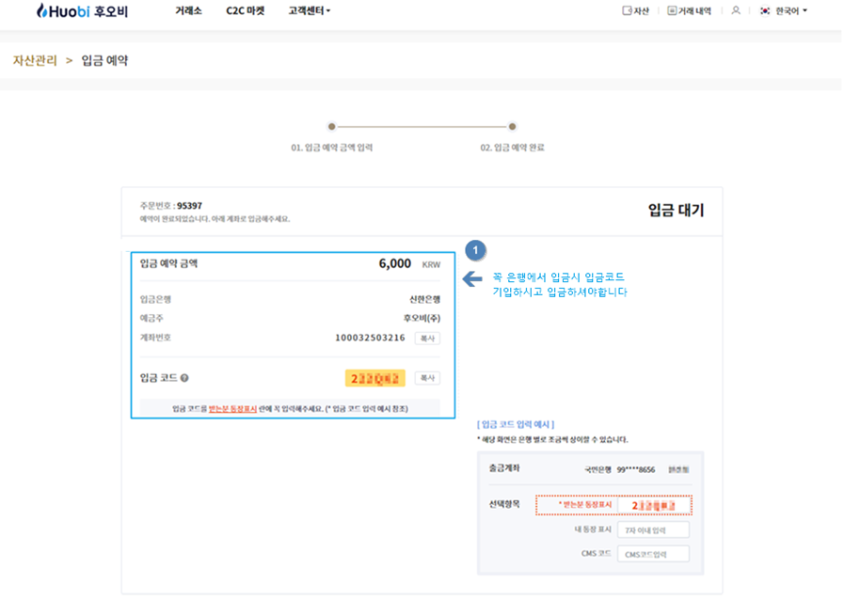Click the 신한은행 bank name
This screenshot has width=844, height=616.
pos(424,299)
